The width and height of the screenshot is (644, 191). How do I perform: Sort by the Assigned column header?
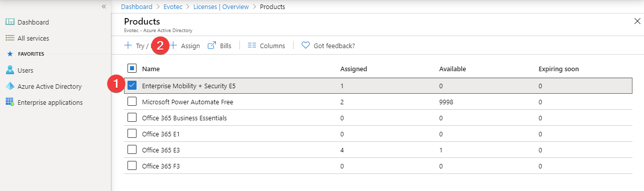[353, 69]
